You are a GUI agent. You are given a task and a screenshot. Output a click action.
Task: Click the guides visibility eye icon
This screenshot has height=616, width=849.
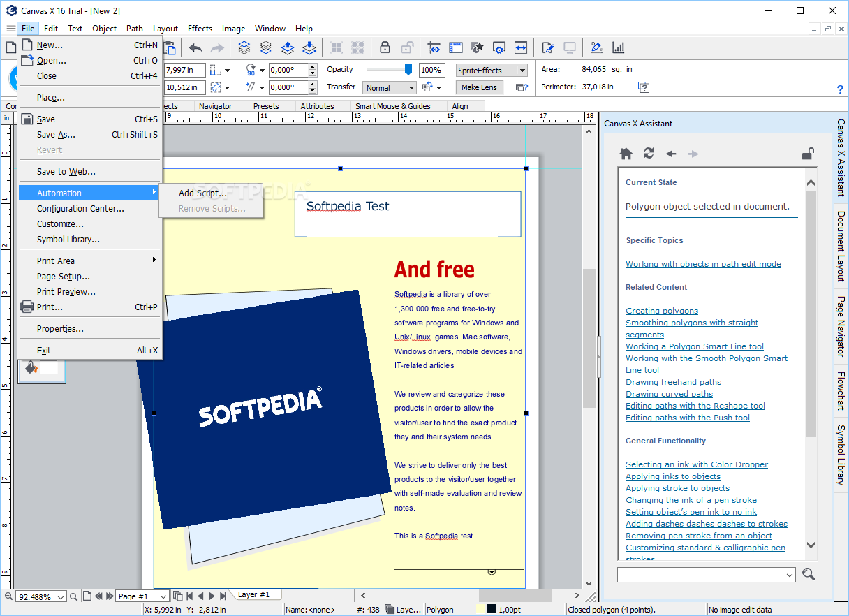pos(434,47)
